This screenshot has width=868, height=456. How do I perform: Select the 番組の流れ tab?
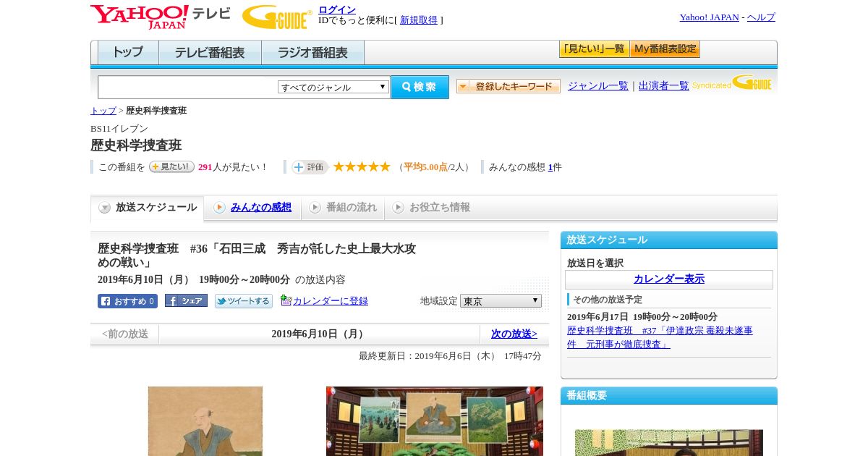coord(343,208)
